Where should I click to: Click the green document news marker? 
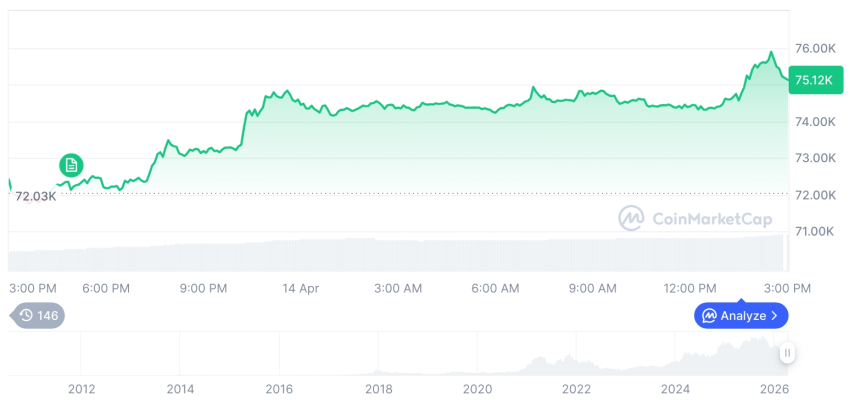[x=70, y=165]
